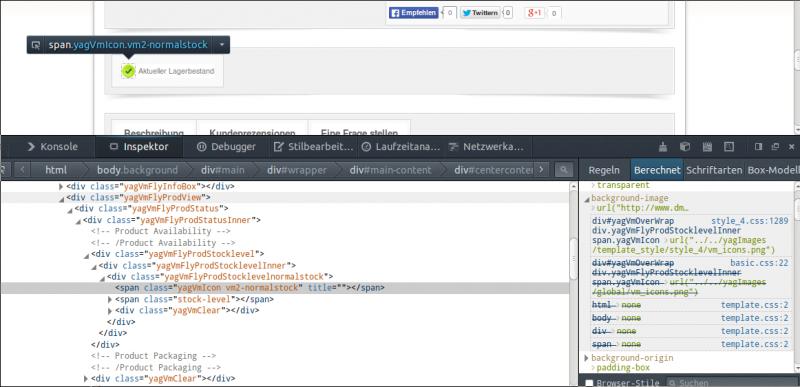Switch to the Konsole tab

(52, 147)
